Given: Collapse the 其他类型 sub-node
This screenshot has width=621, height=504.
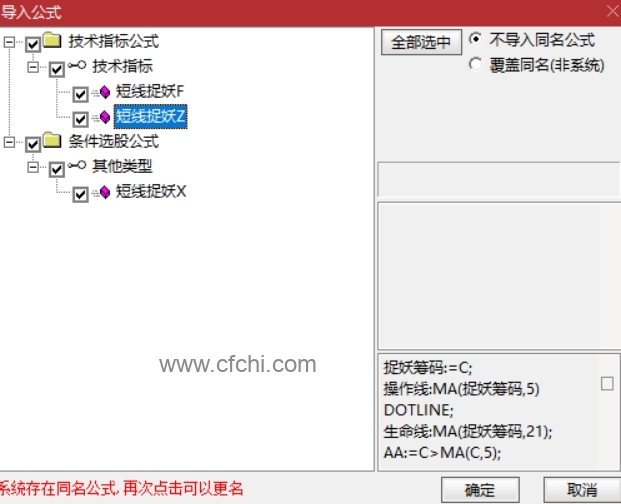Looking at the screenshot, I should (x=33, y=167).
